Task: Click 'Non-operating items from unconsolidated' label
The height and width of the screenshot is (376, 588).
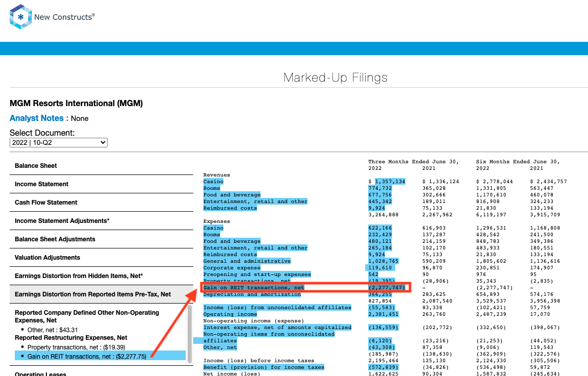Action: 269,334
